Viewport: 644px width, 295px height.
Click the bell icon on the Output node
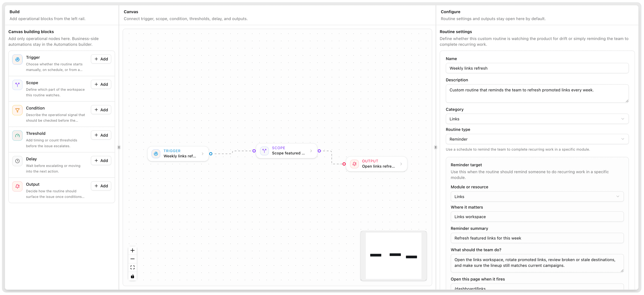(x=354, y=164)
